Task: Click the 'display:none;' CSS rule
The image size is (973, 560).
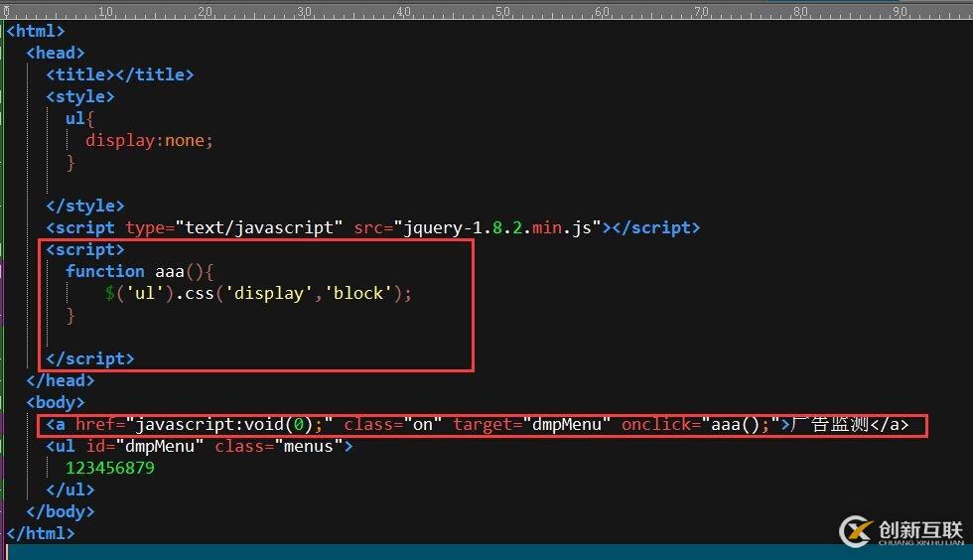Action: pos(150,140)
